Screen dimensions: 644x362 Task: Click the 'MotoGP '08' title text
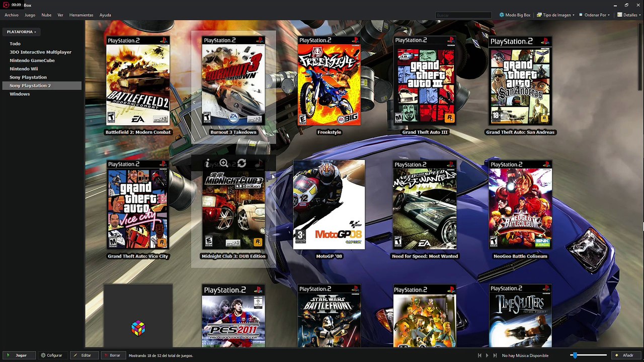pyautogui.click(x=329, y=256)
